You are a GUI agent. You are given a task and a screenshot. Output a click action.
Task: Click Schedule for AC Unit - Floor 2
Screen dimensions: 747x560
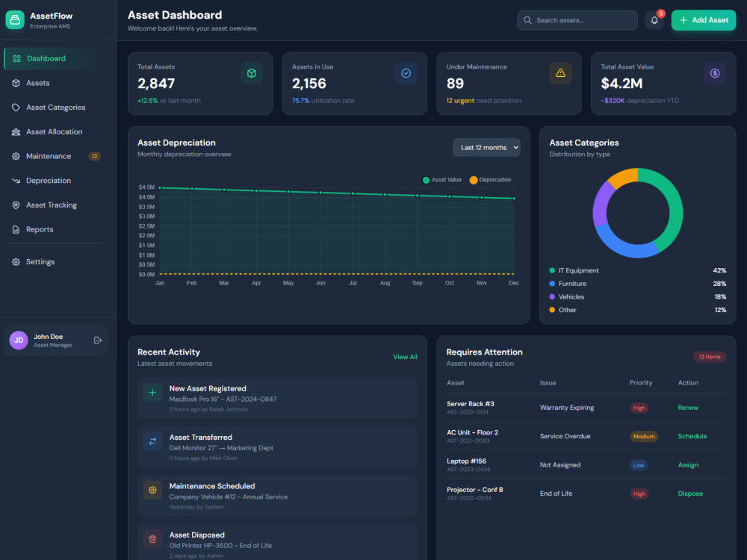click(x=692, y=436)
